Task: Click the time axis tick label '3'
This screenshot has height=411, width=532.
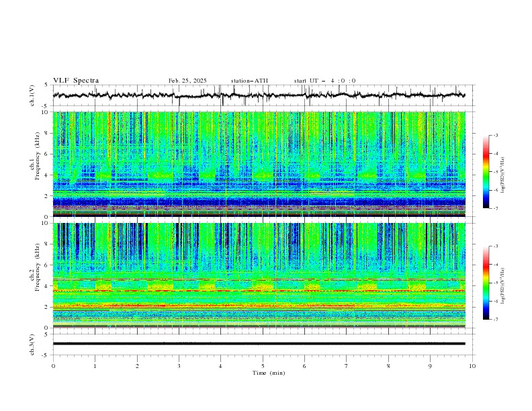Action: [x=179, y=366]
